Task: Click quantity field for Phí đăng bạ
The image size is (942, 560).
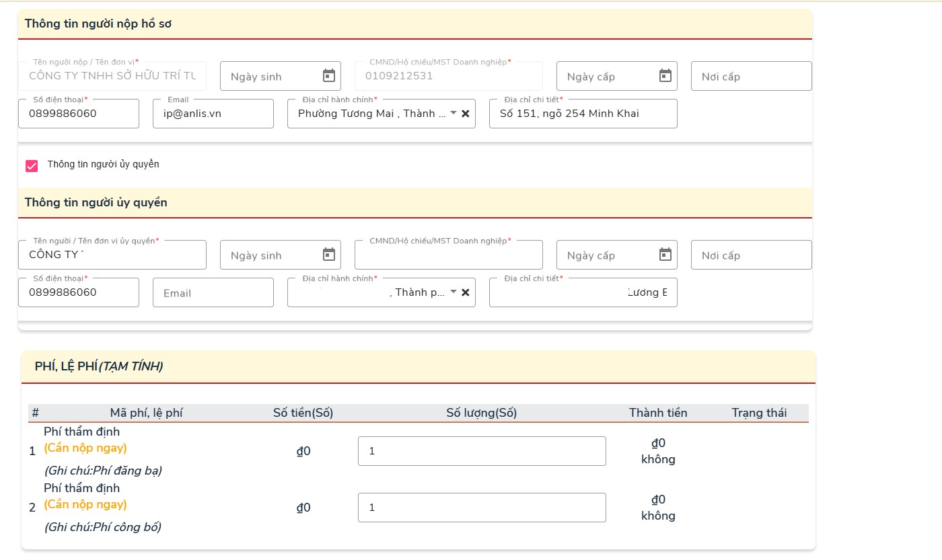Action: (x=482, y=451)
